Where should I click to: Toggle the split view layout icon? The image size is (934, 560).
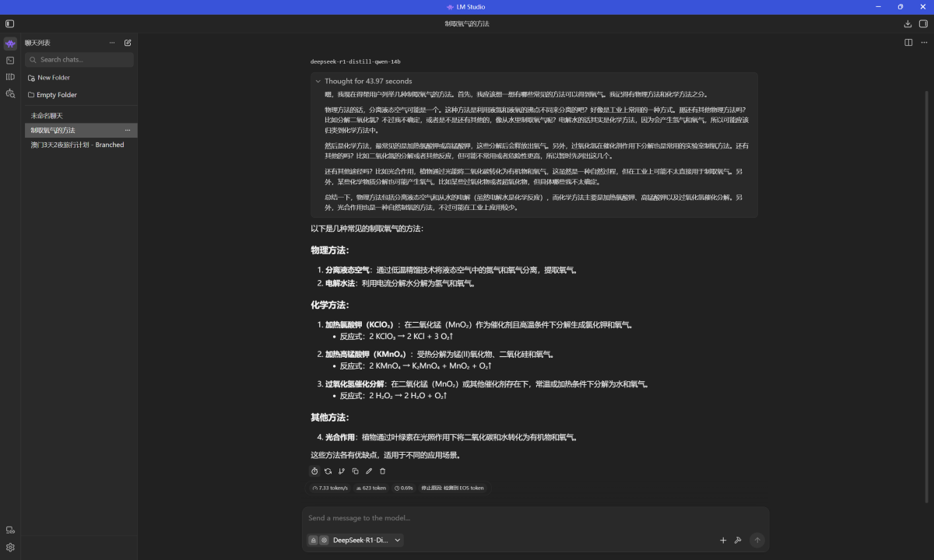coord(908,43)
